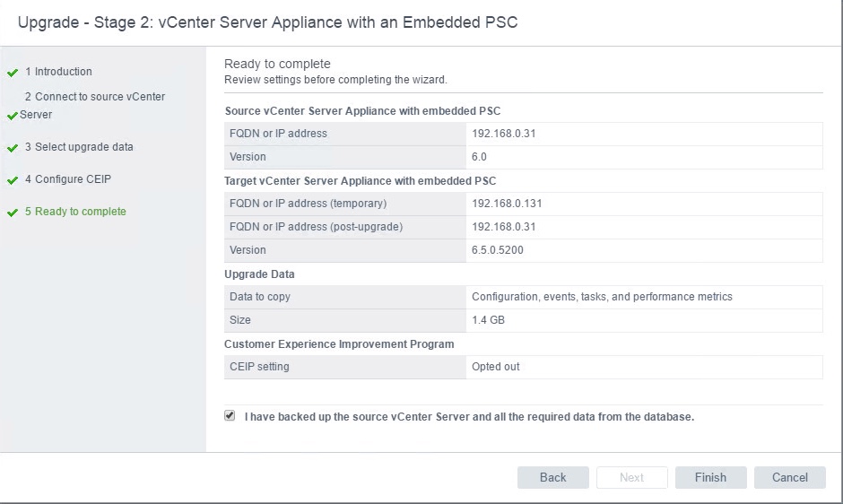This screenshot has width=843, height=504.
Task: Cancel the upgrade wizard
Action: coord(789,477)
